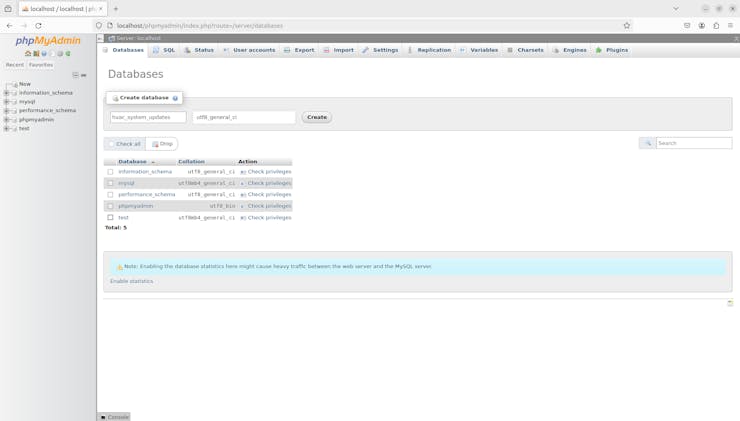This screenshot has width=740, height=421.
Task: Click the log out icon beside home
Action: 36,54
